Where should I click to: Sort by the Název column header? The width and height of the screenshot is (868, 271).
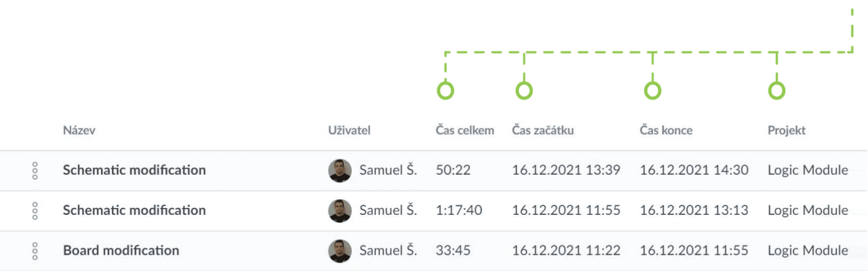(79, 131)
